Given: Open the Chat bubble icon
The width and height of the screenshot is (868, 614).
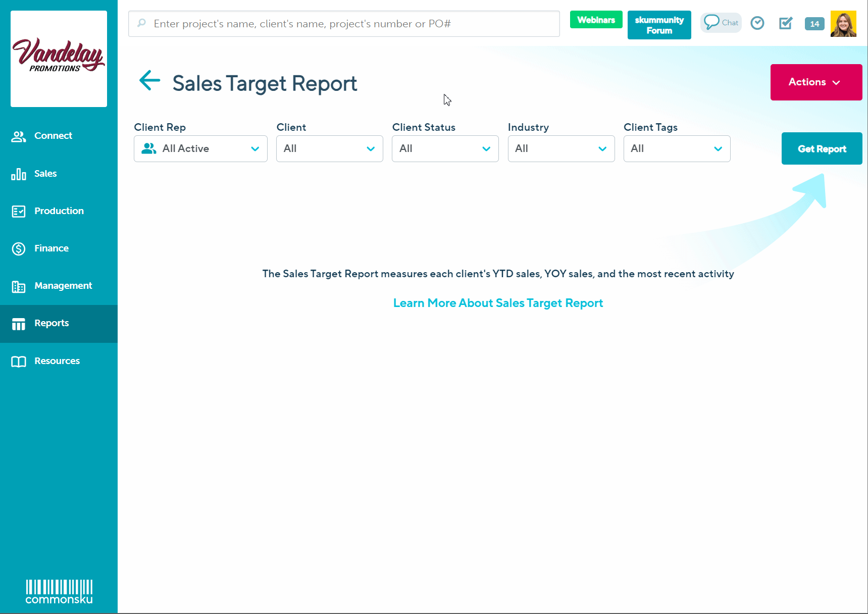Looking at the screenshot, I should pyautogui.click(x=721, y=23).
